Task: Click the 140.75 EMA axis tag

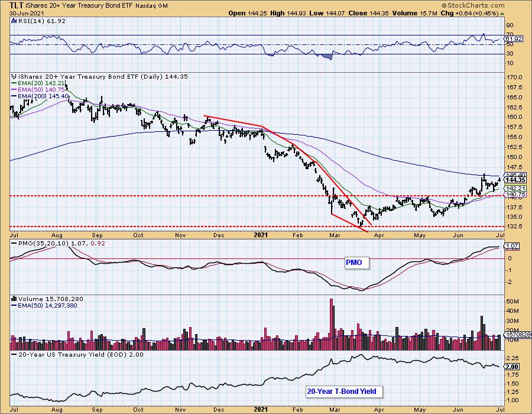Action: (515, 195)
